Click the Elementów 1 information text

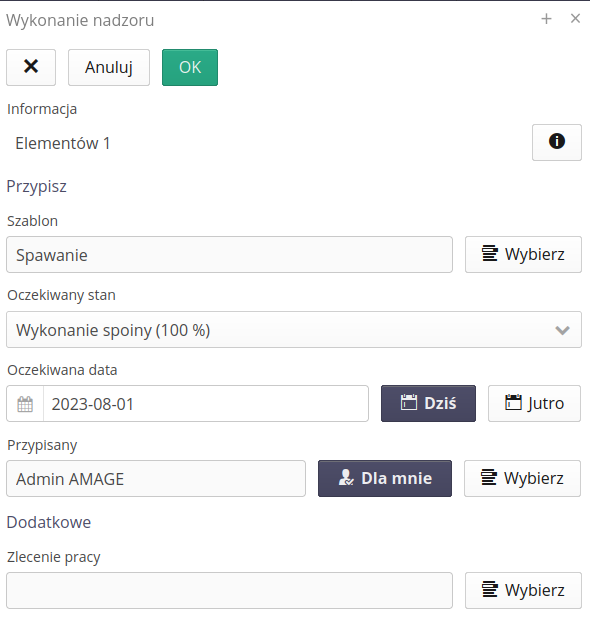coord(62,143)
